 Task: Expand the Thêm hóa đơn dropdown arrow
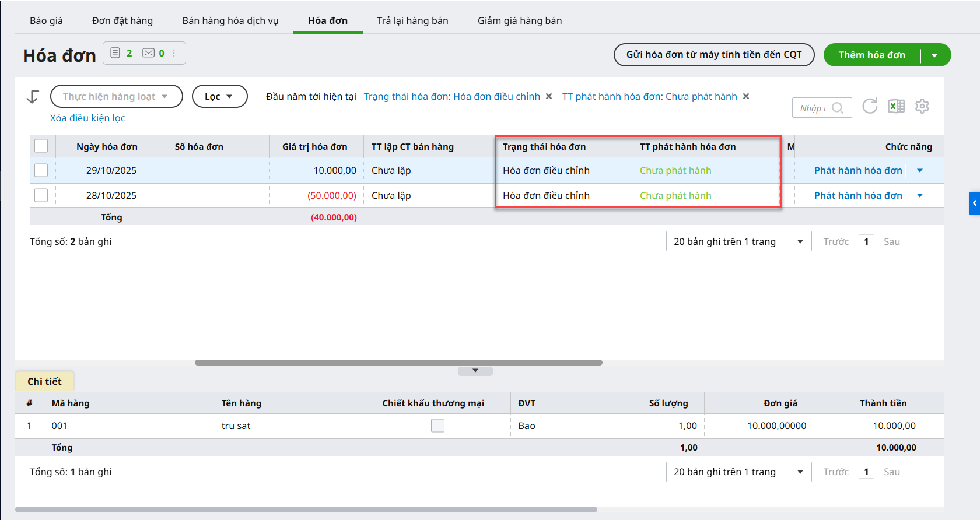[935, 55]
